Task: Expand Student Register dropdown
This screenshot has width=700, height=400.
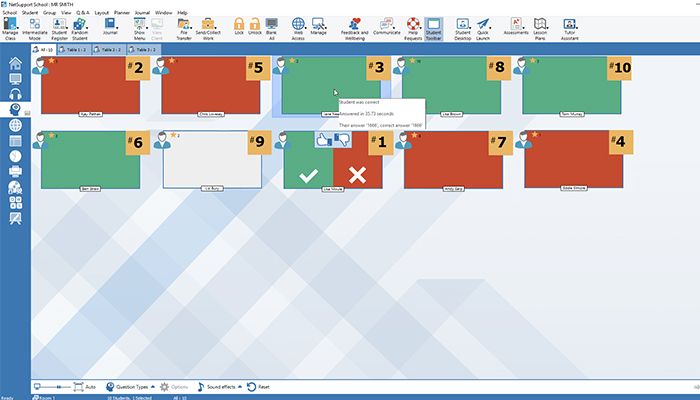Action: 67,27
